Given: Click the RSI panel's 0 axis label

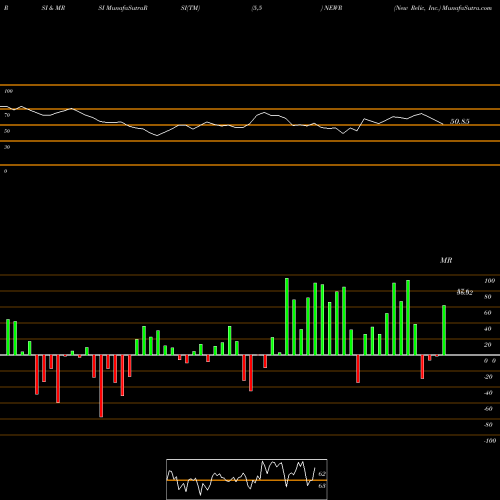Looking at the screenshot, I should pyautogui.click(x=5, y=171).
